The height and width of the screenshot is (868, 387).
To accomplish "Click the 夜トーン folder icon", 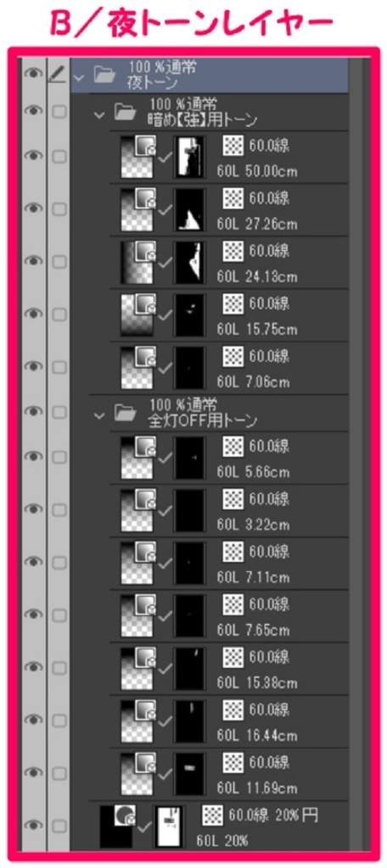I will 104,75.
